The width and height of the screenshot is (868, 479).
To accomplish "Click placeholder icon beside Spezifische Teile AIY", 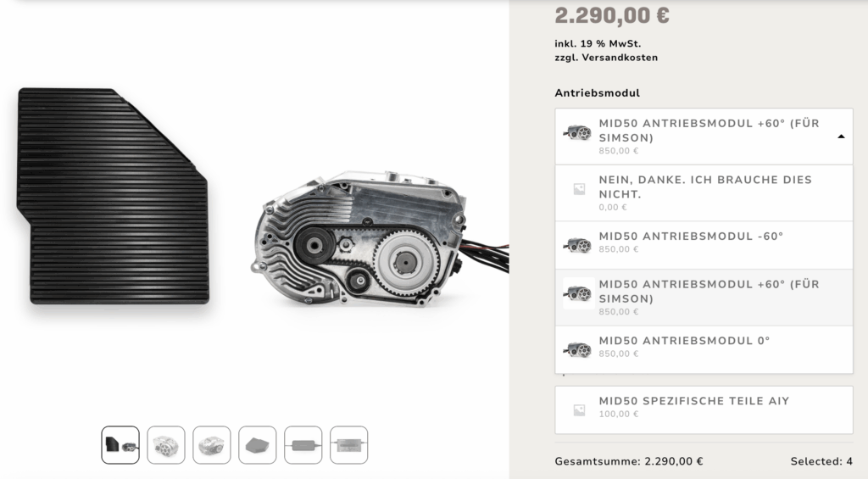I will coord(579,410).
